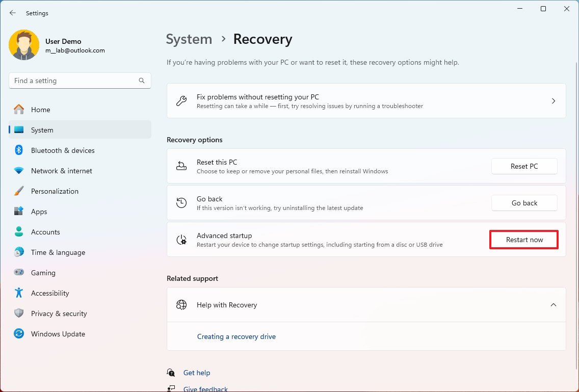Click the Accessibility figure icon

click(x=20, y=293)
